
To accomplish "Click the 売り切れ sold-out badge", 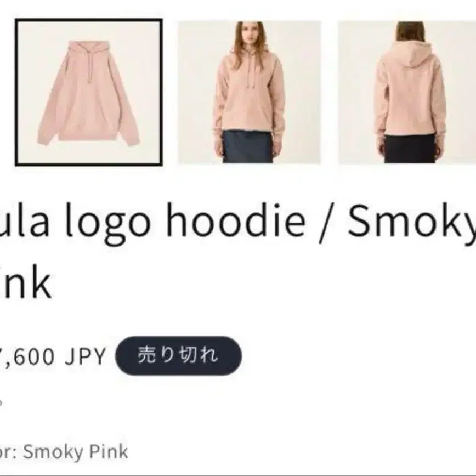I will [178, 355].
